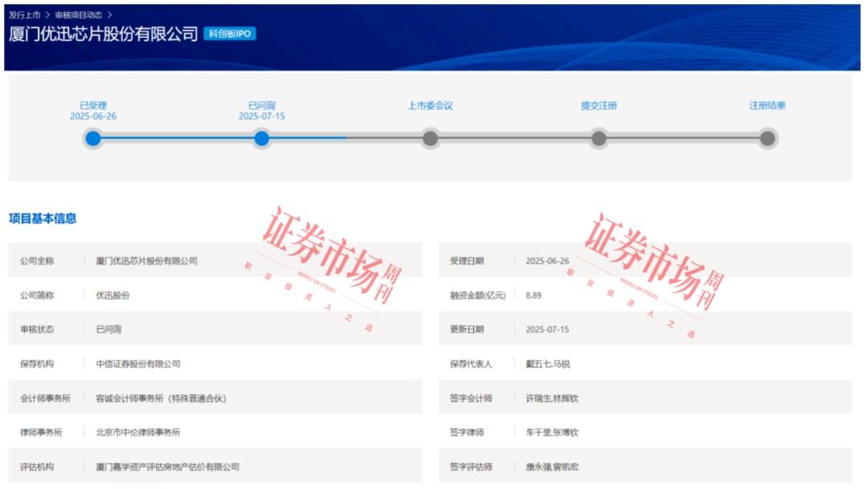Viewport: 868px width, 489px height.
Task: Click the 项目基本信息 section heading
Action: coord(43,218)
